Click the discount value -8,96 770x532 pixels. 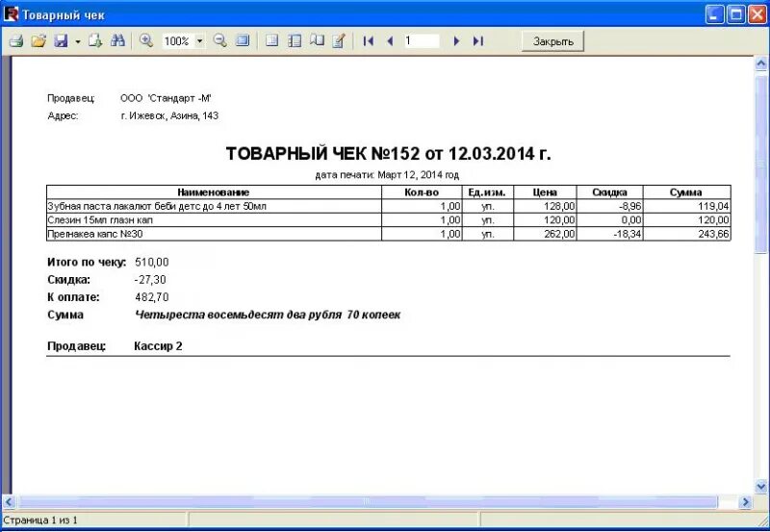pos(630,206)
